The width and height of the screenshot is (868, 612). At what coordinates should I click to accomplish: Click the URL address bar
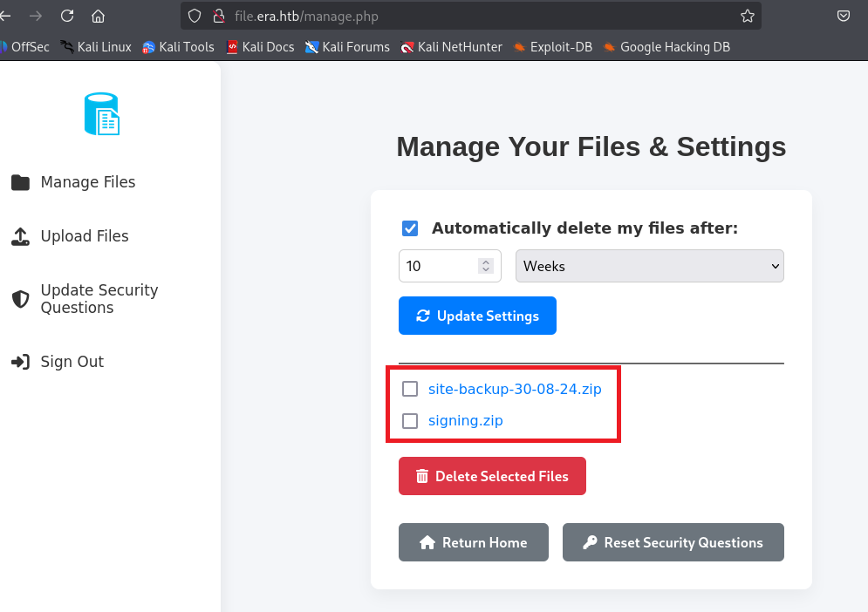click(x=480, y=16)
